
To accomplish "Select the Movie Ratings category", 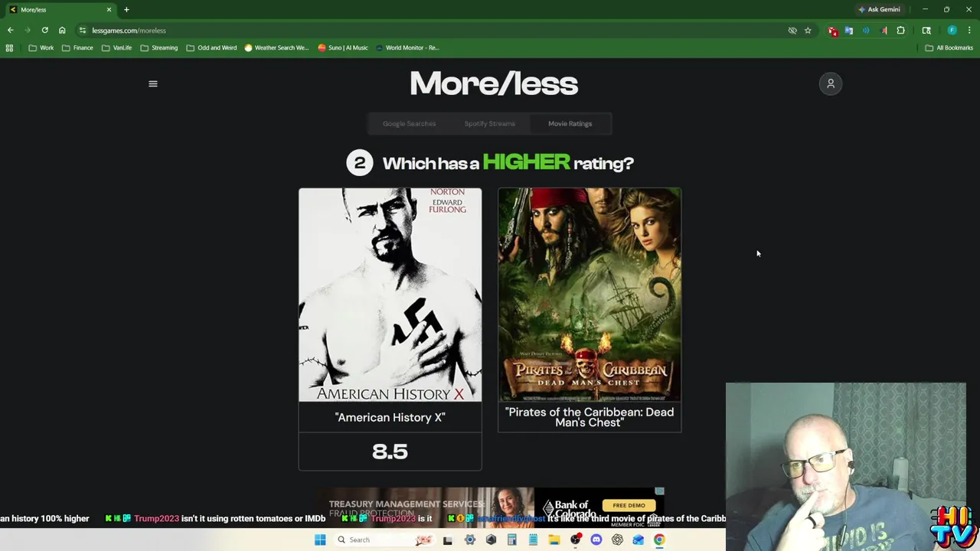I will point(570,123).
